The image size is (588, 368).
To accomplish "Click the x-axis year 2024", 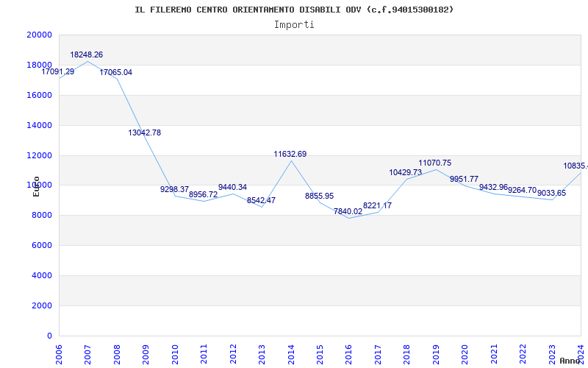I will (x=581, y=354).
